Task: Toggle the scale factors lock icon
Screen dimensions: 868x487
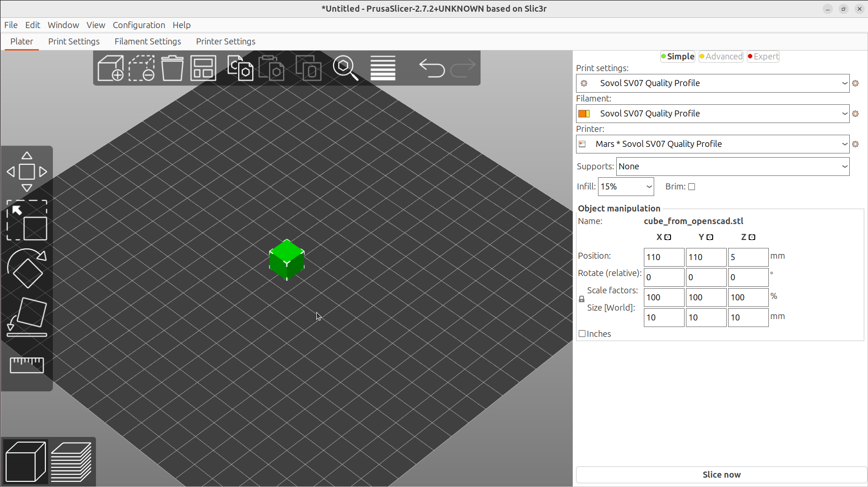Action: [x=582, y=299]
